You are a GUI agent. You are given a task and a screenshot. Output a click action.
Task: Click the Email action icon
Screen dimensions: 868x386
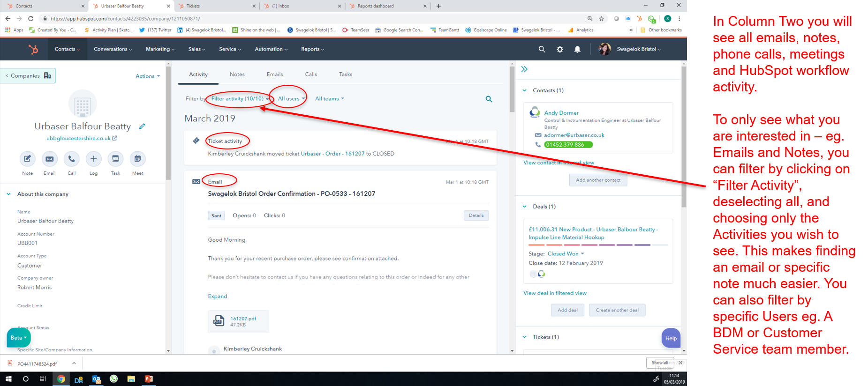[49, 159]
